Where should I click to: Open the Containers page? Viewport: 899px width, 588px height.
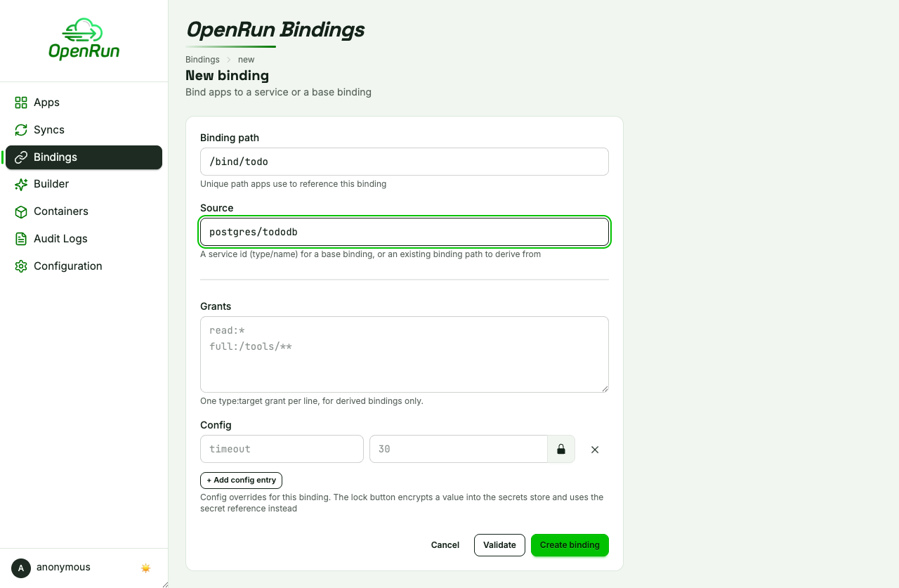[84, 211]
